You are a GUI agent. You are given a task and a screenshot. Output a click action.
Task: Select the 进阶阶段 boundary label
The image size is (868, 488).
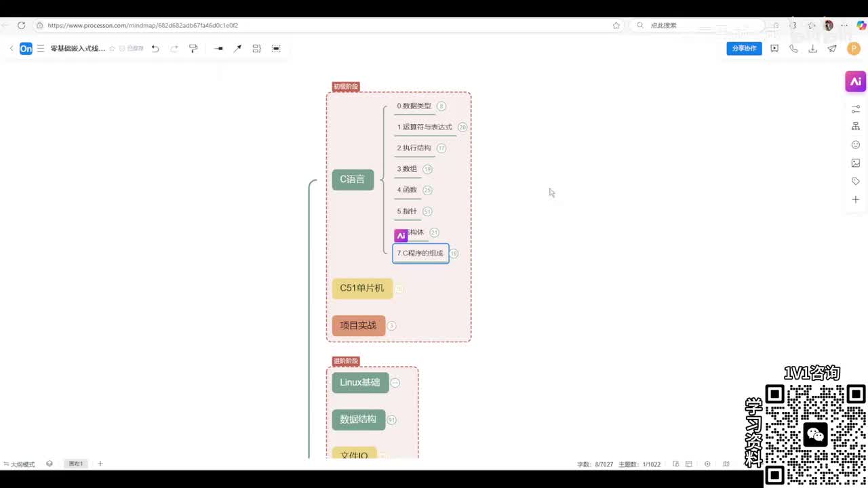pos(346,361)
